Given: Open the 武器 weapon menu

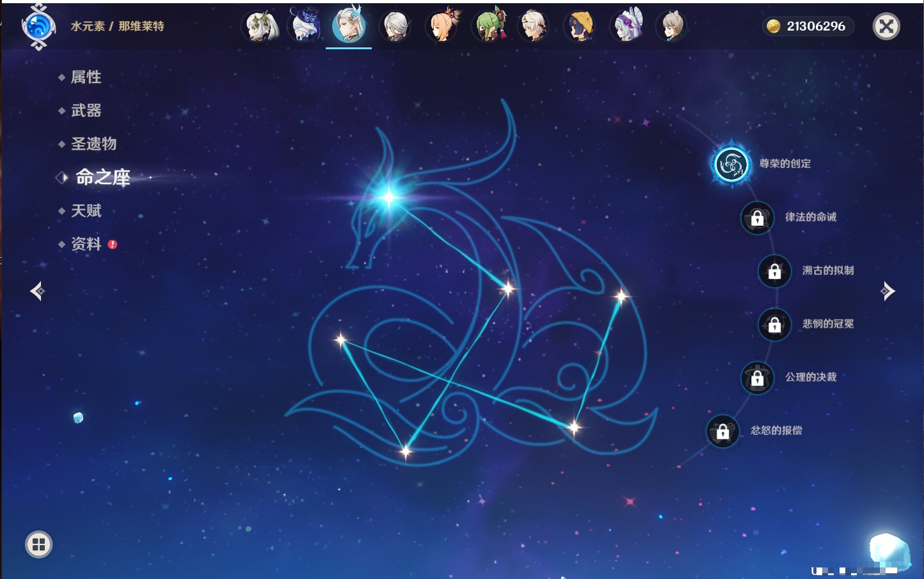Looking at the screenshot, I should (x=86, y=111).
